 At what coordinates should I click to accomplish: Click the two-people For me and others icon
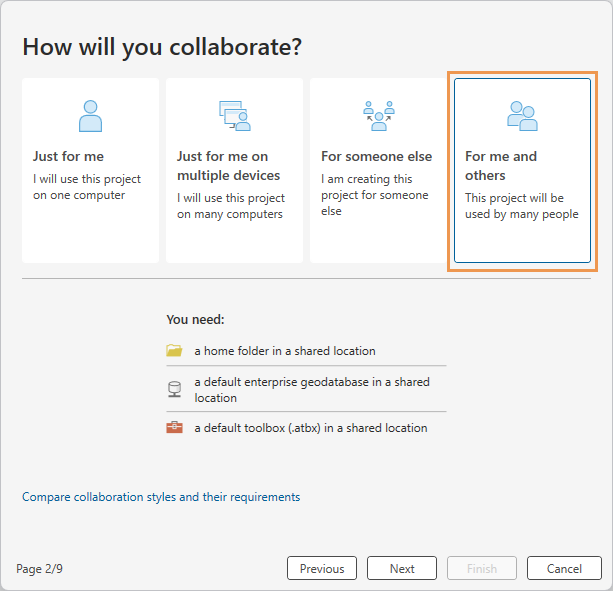point(522,116)
